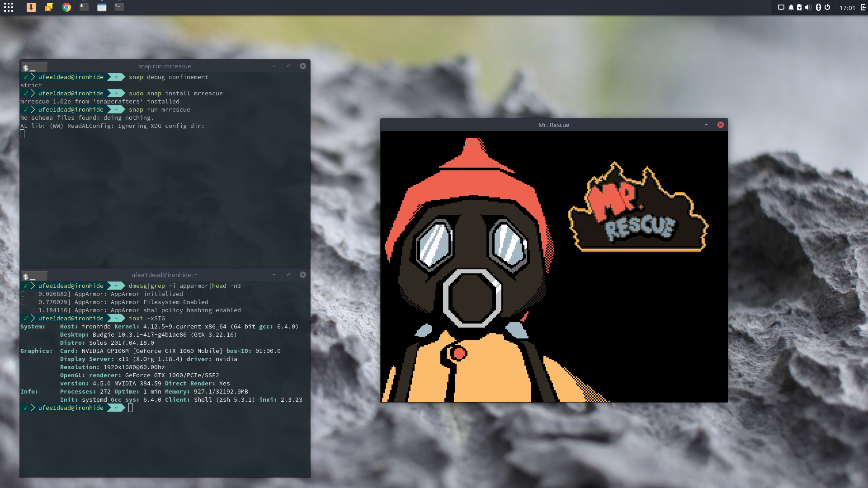Close the 'snap run mrrescue' terminal
Image resolution: width=868 pixels, height=488 pixels.
[303, 66]
